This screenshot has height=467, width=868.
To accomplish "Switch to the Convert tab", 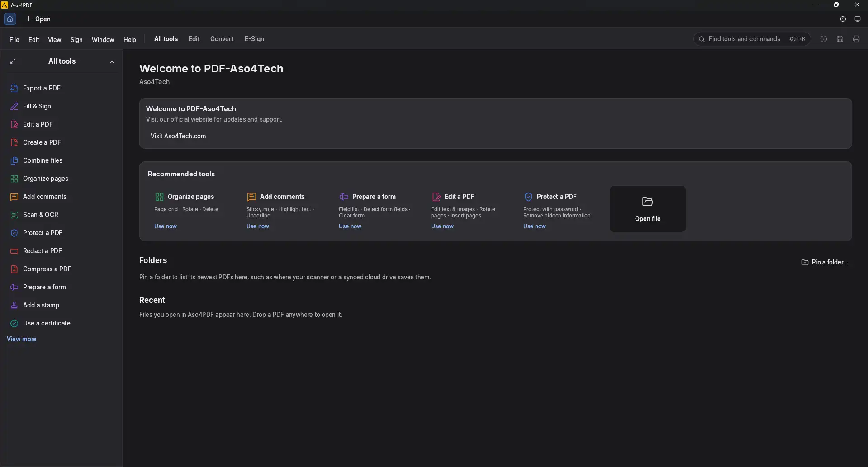I will (222, 39).
